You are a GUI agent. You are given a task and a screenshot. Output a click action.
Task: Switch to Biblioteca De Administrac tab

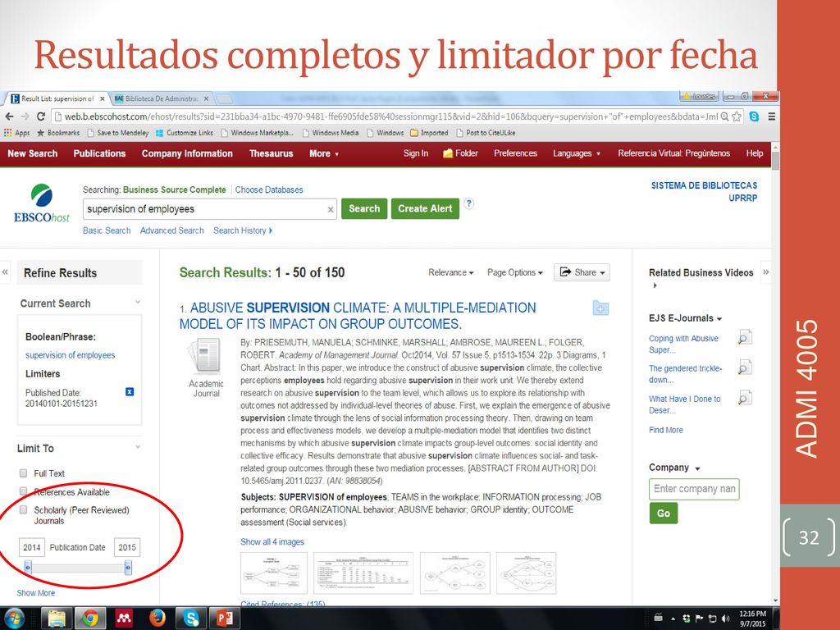tap(161, 98)
